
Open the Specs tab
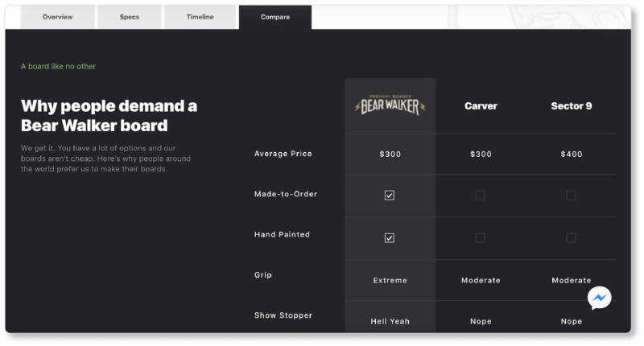(x=130, y=17)
